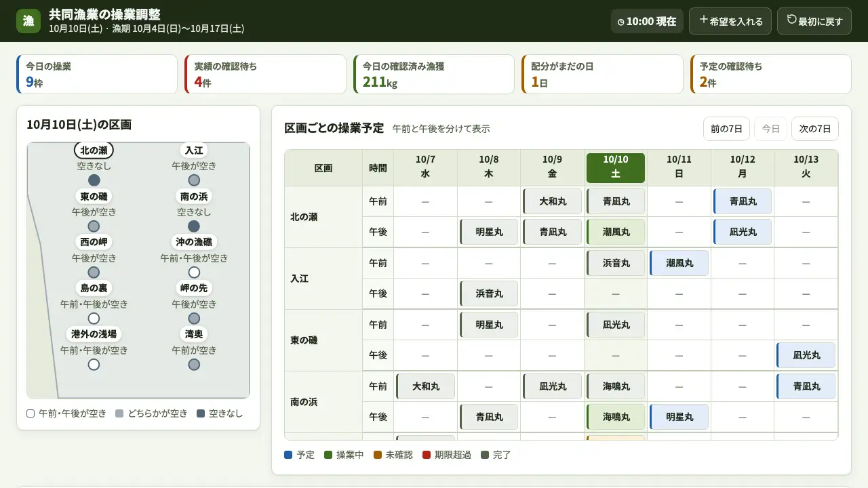Image resolution: width=868 pixels, height=488 pixels.
Task: Open 潮風丸 in 北の瀬 午後 10/10
Action: coord(616,232)
